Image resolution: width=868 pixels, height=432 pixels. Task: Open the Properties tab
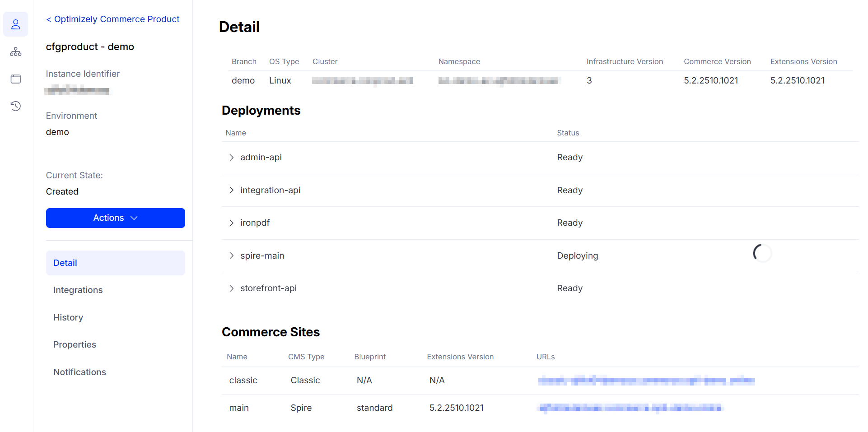[x=75, y=344]
